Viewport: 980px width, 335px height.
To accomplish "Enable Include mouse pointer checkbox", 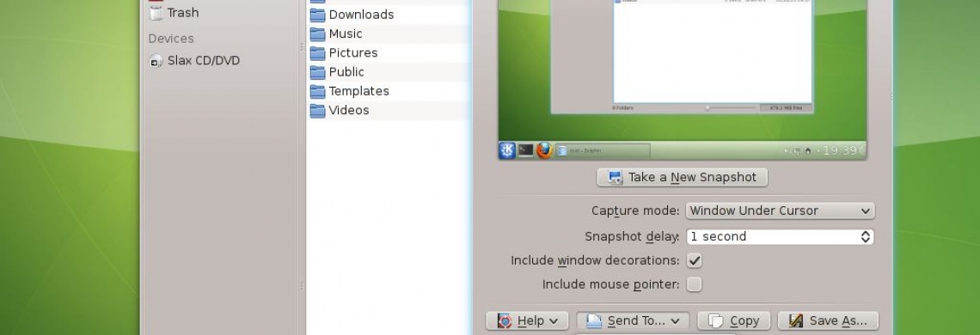I will pyautogui.click(x=695, y=284).
